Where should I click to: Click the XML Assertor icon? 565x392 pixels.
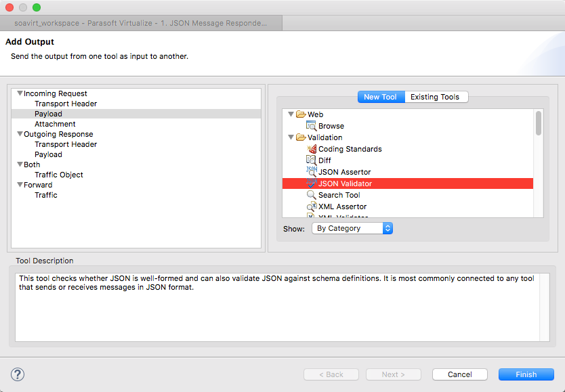click(x=312, y=206)
